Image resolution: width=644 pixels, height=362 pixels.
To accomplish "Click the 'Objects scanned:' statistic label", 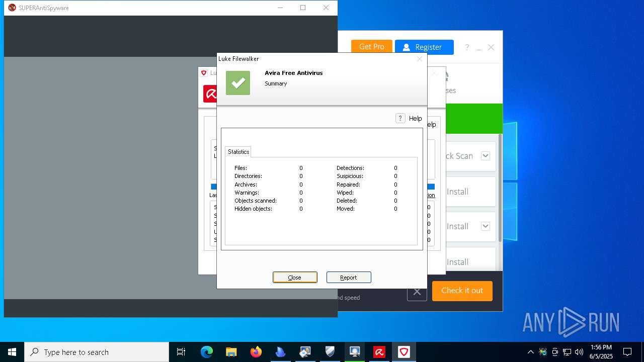I will tap(256, 201).
